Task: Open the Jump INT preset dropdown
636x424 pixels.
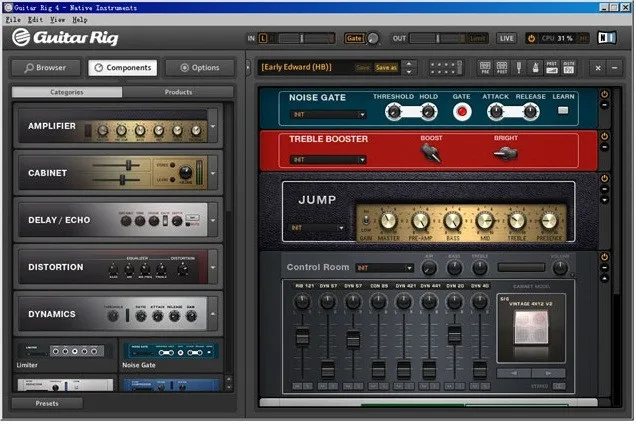Action: pos(318,228)
